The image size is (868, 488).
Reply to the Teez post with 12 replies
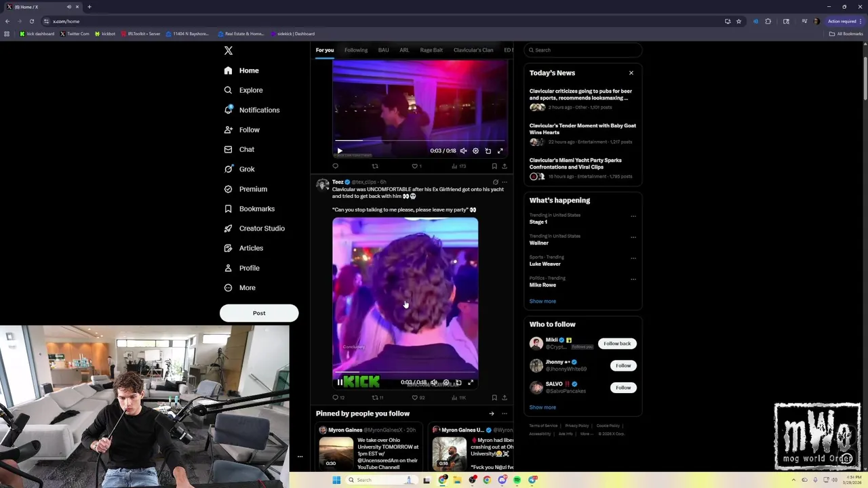[x=338, y=398]
